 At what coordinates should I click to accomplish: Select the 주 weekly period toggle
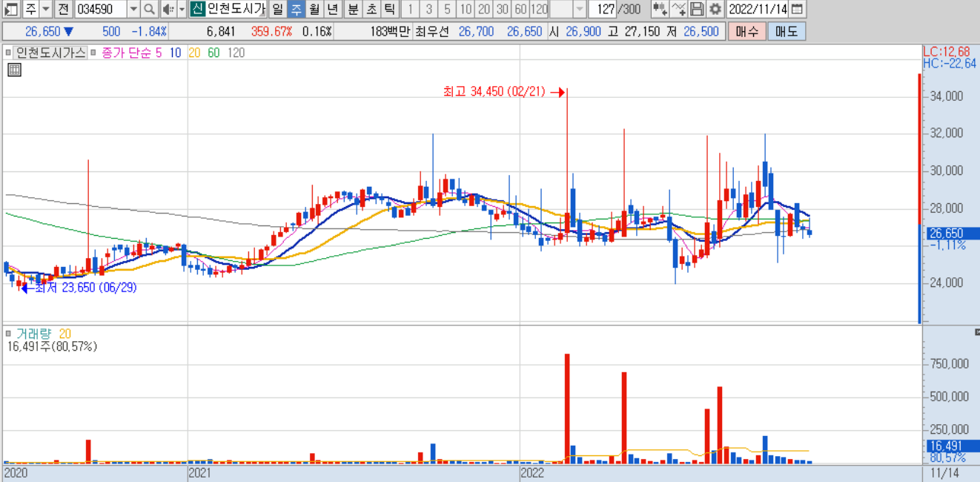tap(296, 9)
